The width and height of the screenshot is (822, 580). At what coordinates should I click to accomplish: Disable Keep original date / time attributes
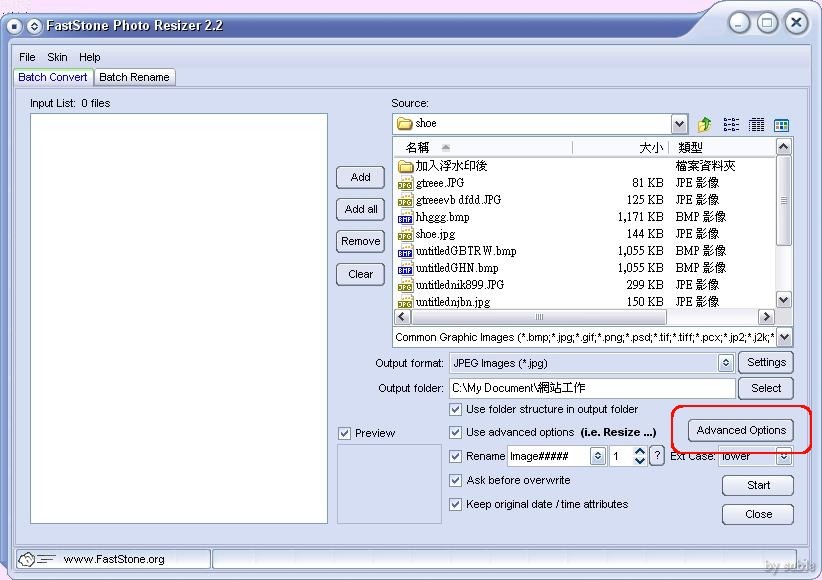pyautogui.click(x=456, y=504)
